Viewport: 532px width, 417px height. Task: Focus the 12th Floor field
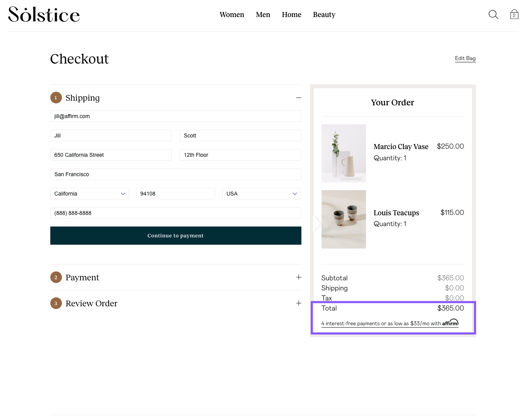pos(240,155)
